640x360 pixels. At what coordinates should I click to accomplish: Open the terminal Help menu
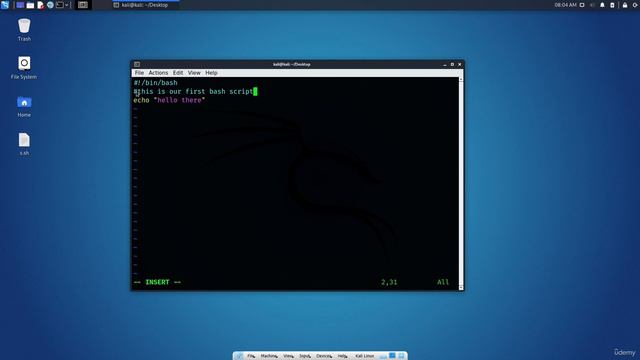click(211, 73)
